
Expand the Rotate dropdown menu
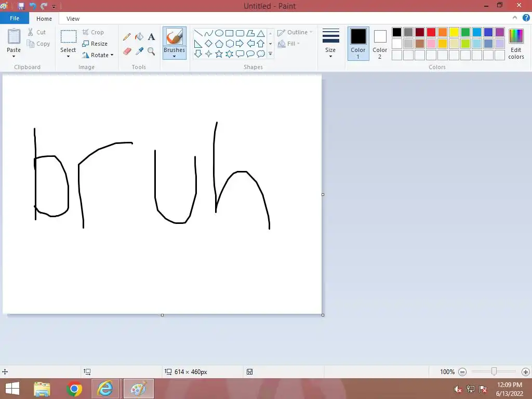coord(98,55)
